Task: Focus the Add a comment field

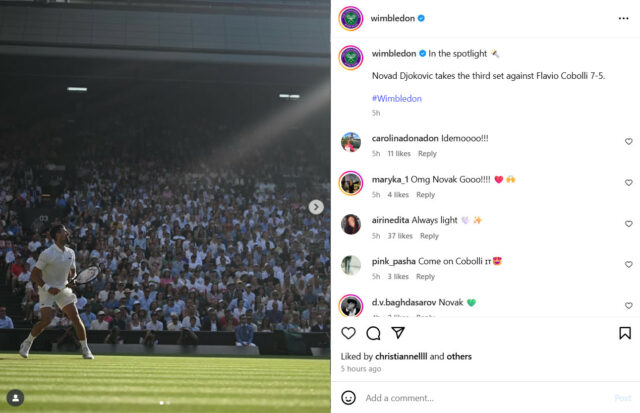Action: click(486, 398)
